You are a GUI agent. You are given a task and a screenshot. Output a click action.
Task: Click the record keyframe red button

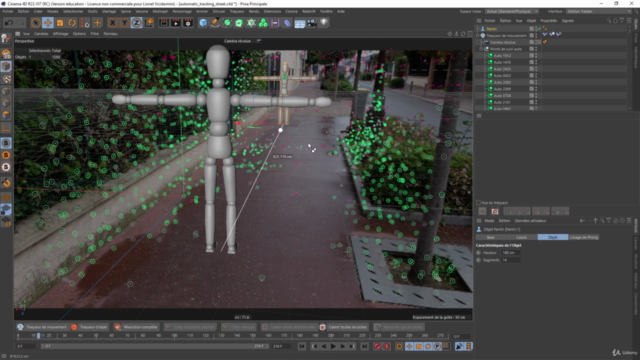(377, 346)
